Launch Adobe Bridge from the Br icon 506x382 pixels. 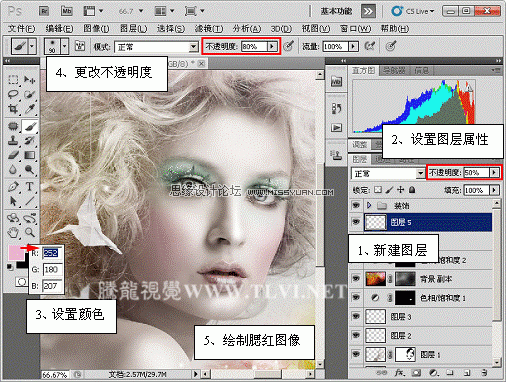[x=44, y=11]
